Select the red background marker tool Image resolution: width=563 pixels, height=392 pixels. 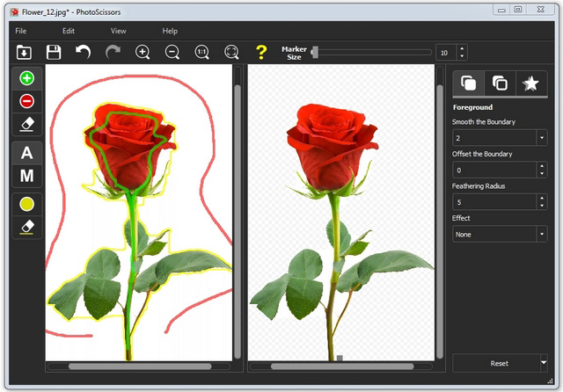26,101
